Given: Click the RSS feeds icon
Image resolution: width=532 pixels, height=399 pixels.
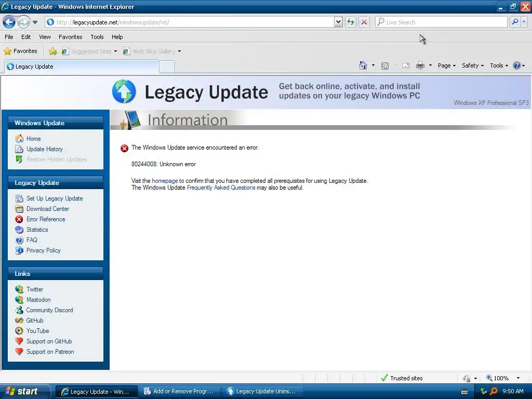Looking at the screenshot, I should tap(385, 66).
